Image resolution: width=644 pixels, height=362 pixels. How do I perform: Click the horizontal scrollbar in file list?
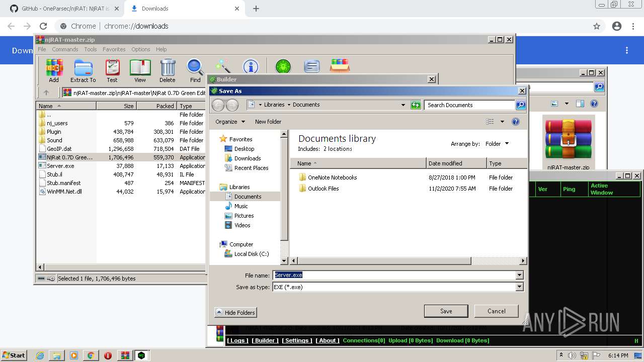point(384,261)
